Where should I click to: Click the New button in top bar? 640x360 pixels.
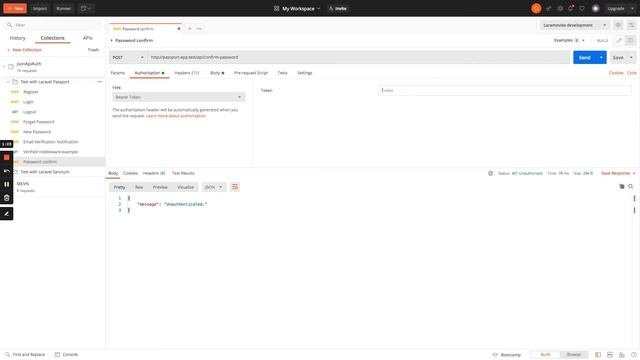(x=15, y=8)
